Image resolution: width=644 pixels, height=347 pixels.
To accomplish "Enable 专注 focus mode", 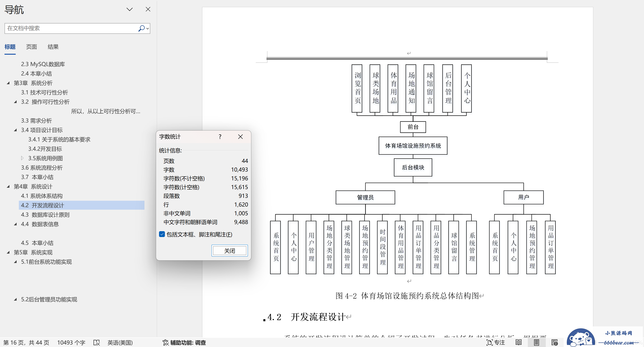I will coord(496,343).
